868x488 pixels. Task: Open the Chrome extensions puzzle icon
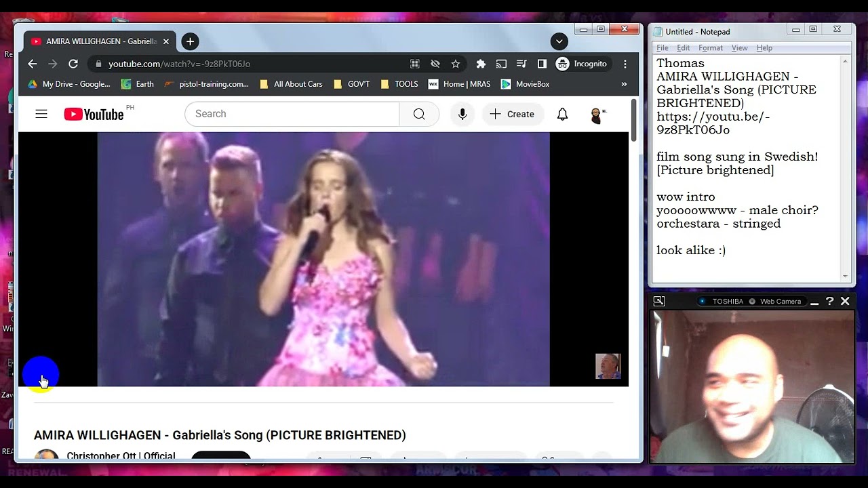pos(481,64)
